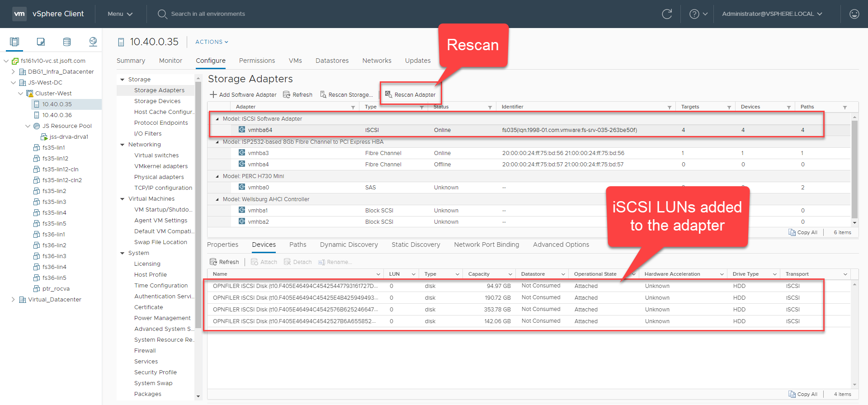The image size is (868, 405).
Task: Select Storage Devices in the sidebar
Action: click(157, 101)
